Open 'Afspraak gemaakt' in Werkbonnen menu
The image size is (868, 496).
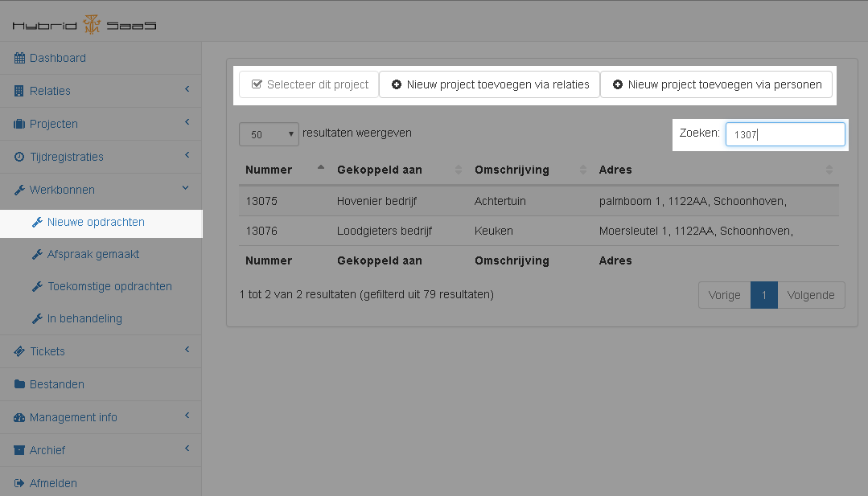click(93, 254)
